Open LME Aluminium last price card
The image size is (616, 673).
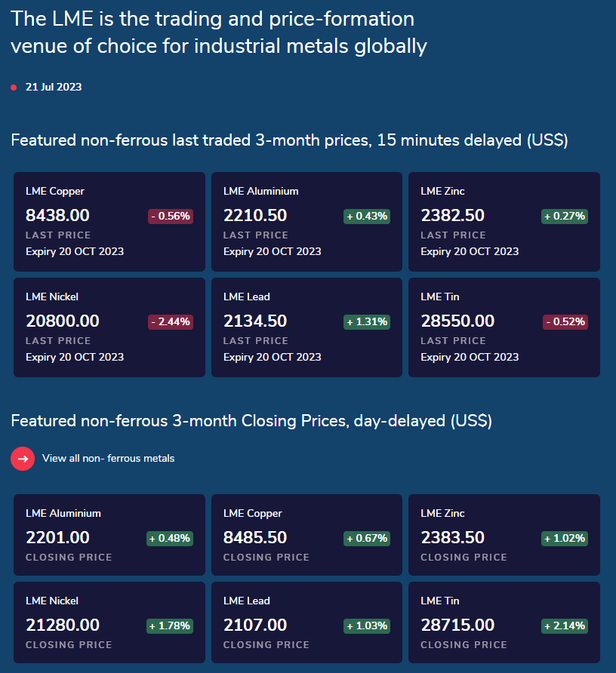(x=306, y=222)
